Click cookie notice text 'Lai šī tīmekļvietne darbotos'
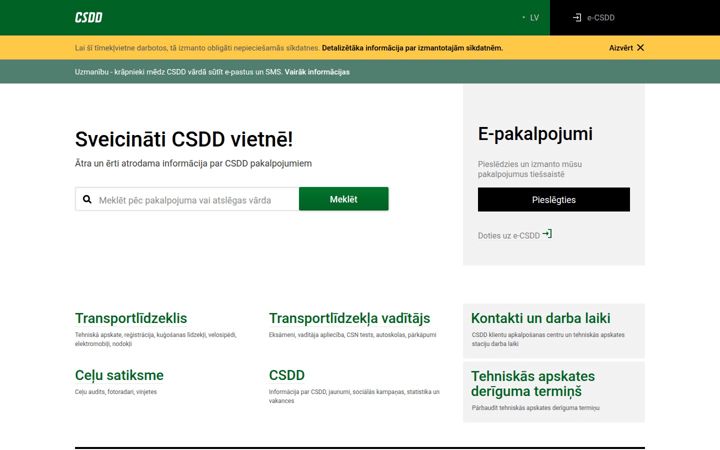Image resolution: width=720 pixels, height=450 pixels. point(197,48)
